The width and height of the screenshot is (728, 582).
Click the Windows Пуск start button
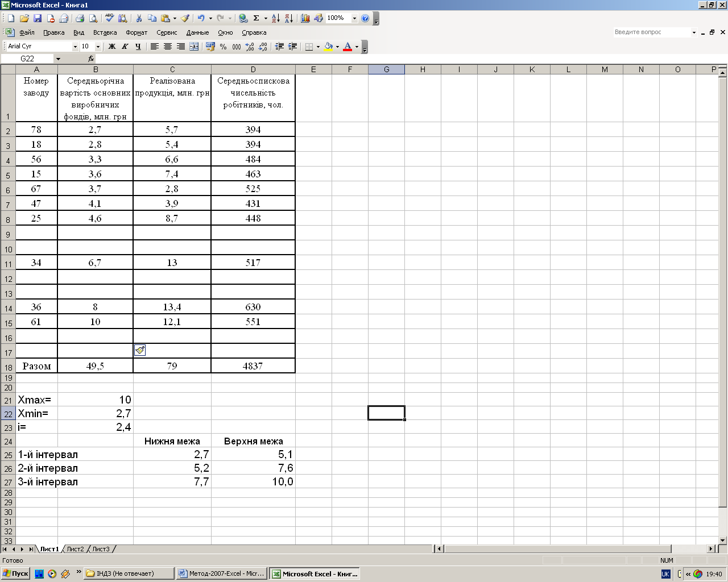tap(15, 573)
